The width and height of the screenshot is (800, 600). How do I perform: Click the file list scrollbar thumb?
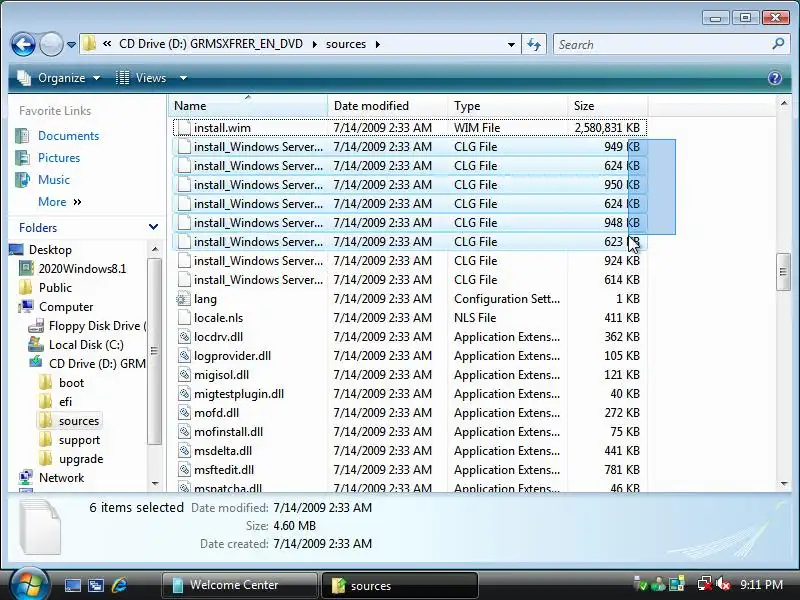click(784, 272)
